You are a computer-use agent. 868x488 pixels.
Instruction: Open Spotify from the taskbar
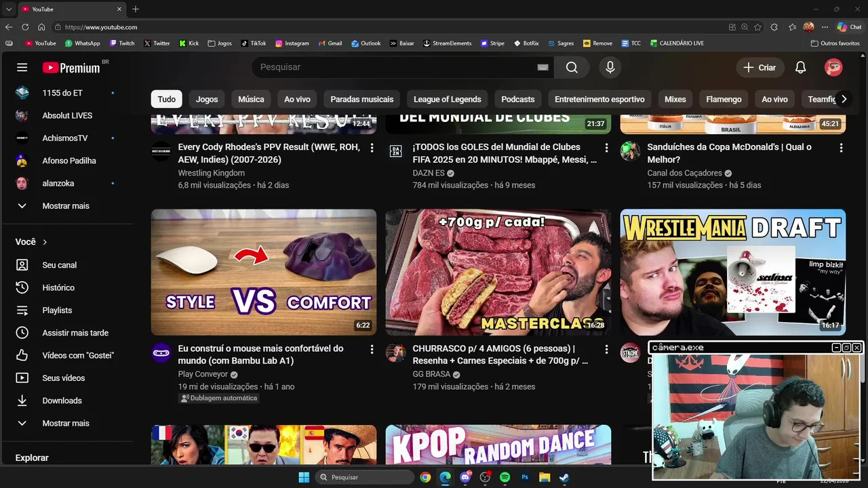[505, 477]
